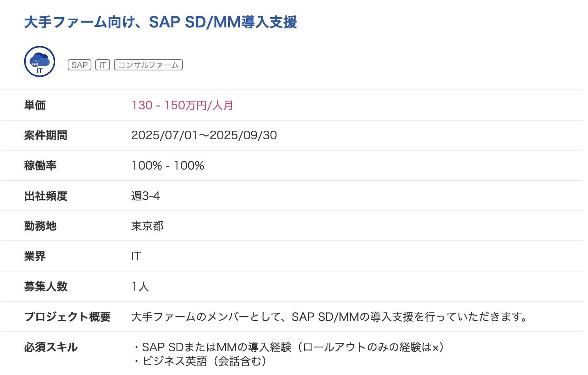The width and height of the screenshot is (588, 375).
Task: Select the SAP tag
Action: 79,65
